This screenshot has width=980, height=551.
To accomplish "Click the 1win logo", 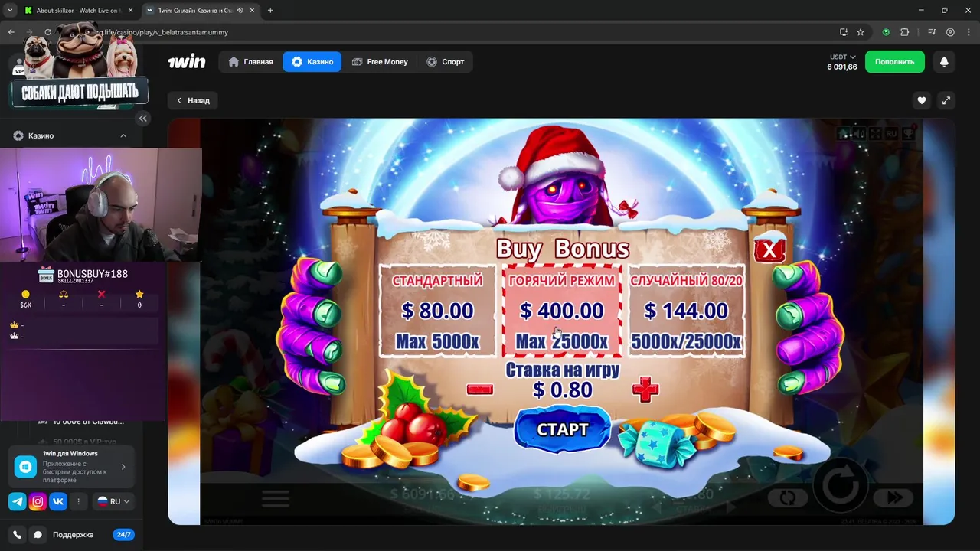I will point(187,62).
